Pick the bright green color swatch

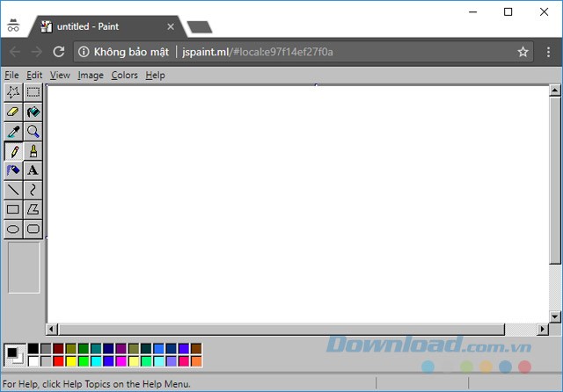click(x=84, y=361)
